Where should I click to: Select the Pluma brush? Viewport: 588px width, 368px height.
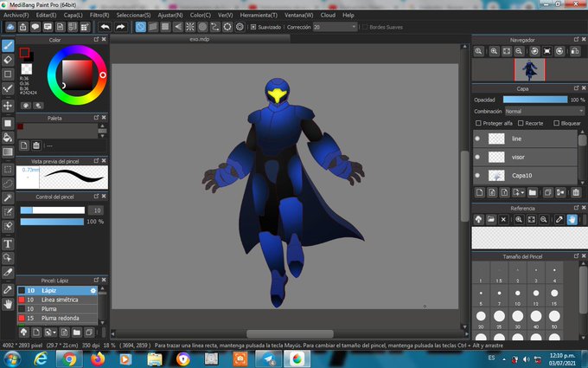pos(57,308)
